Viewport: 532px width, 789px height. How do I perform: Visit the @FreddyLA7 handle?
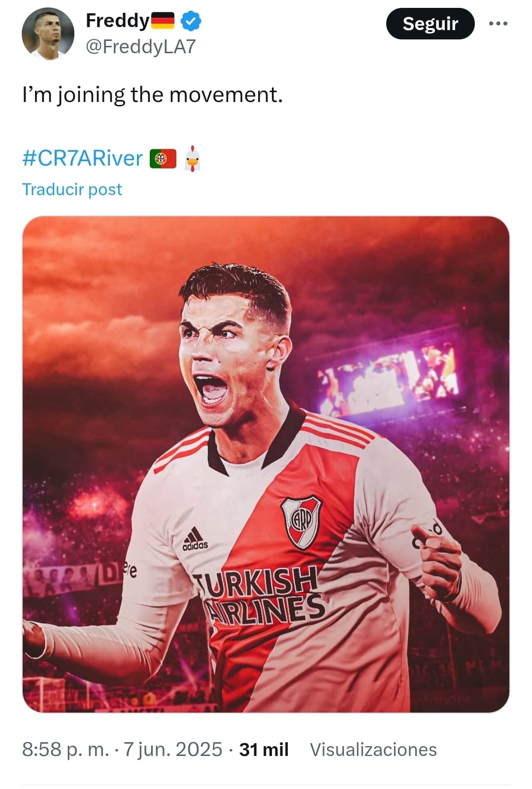(x=141, y=47)
